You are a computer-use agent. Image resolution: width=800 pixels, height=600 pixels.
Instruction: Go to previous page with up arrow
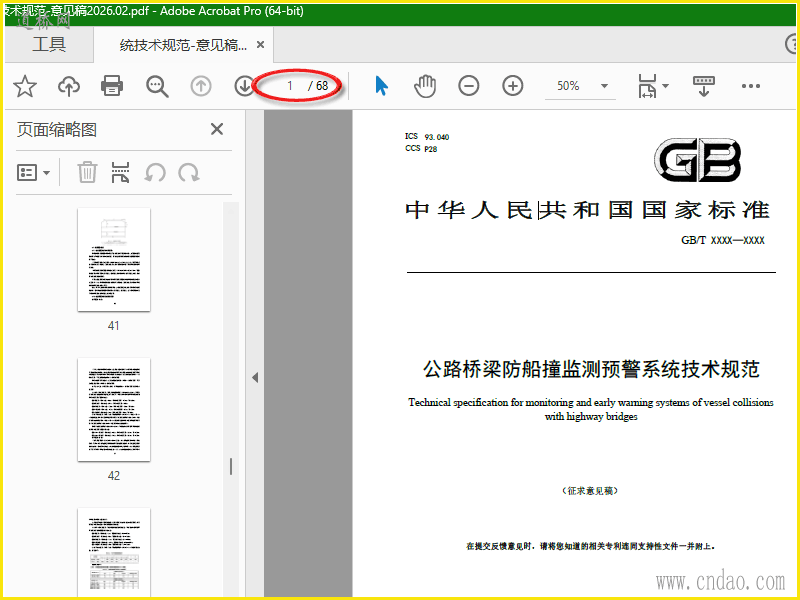201,86
